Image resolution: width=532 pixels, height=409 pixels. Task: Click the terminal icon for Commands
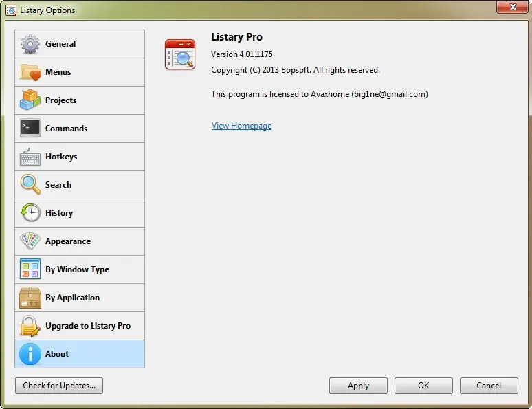click(x=30, y=128)
